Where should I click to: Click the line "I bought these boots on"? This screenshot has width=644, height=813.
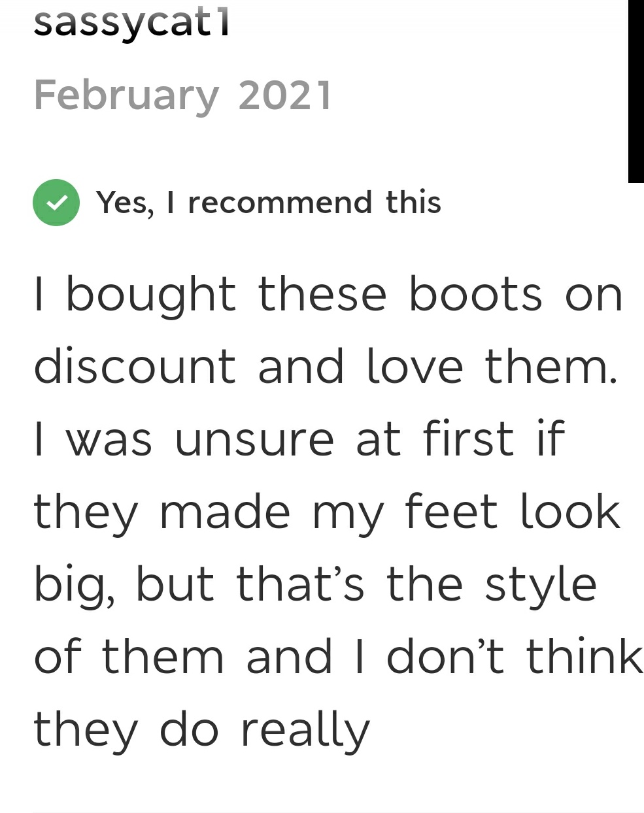328,295
